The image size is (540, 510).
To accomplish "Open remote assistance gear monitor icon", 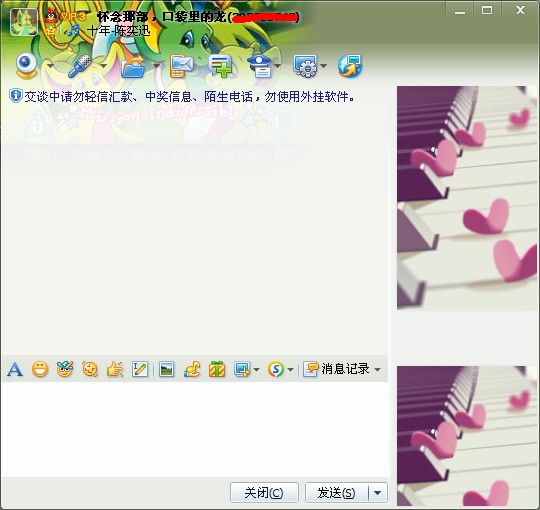I will [x=306, y=66].
